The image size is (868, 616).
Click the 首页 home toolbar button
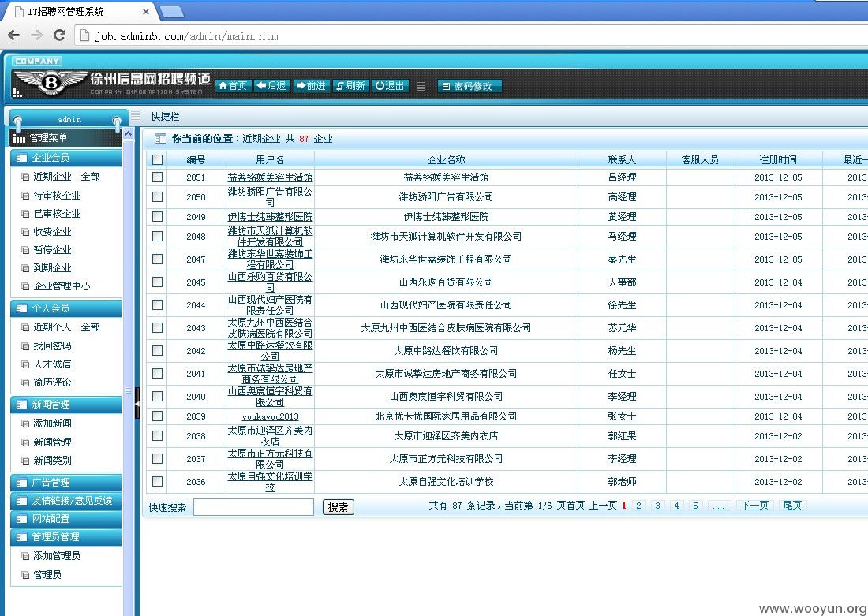point(233,86)
